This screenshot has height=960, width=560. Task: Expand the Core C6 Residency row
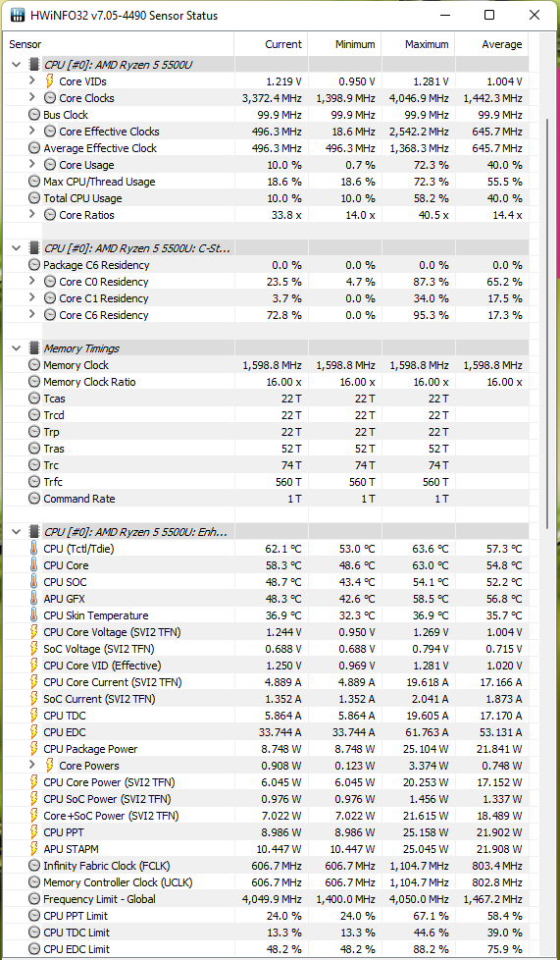point(32,315)
